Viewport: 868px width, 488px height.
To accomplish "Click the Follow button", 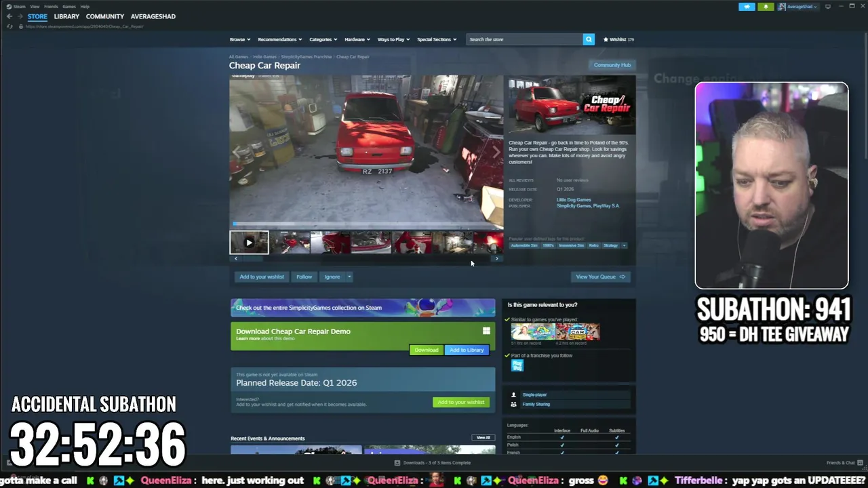I will pos(304,277).
